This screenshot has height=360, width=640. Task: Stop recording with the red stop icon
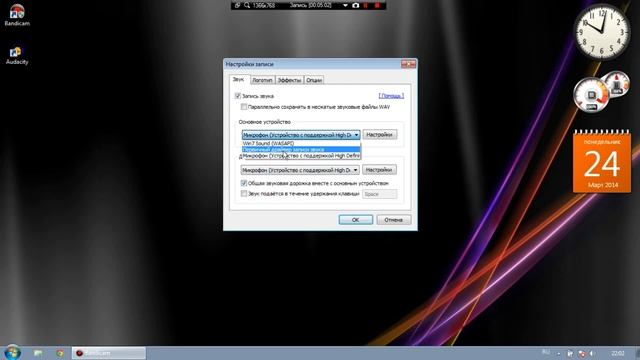point(377,5)
